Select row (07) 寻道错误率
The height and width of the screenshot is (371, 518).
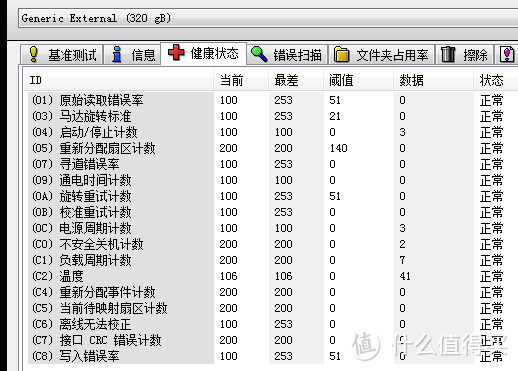click(x=272, y=164)
